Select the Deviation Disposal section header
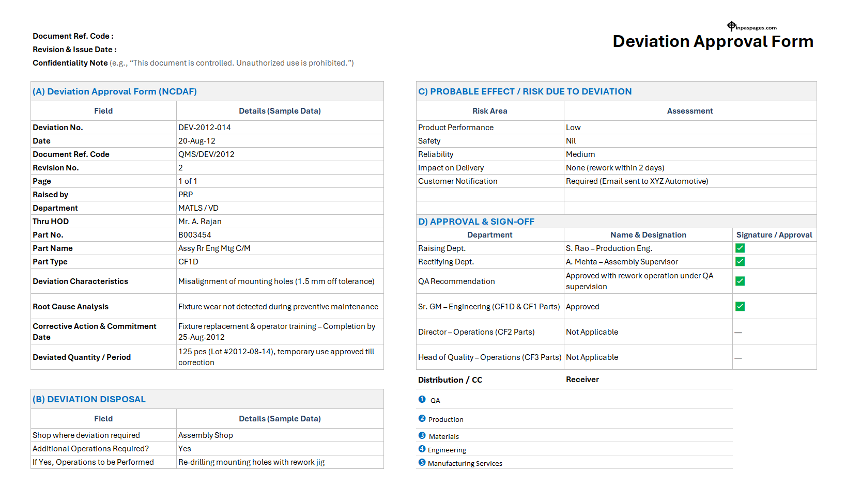 point(89,399)
